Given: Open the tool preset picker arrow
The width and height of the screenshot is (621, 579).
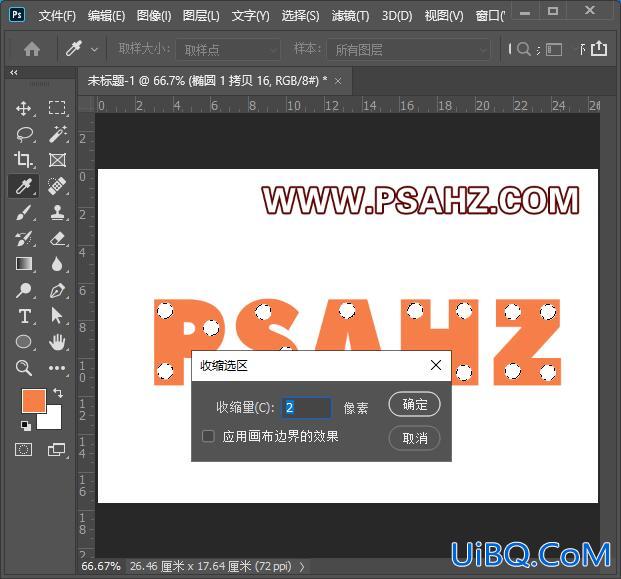Looking at the screenshot, I should click(x=94, y=50).
